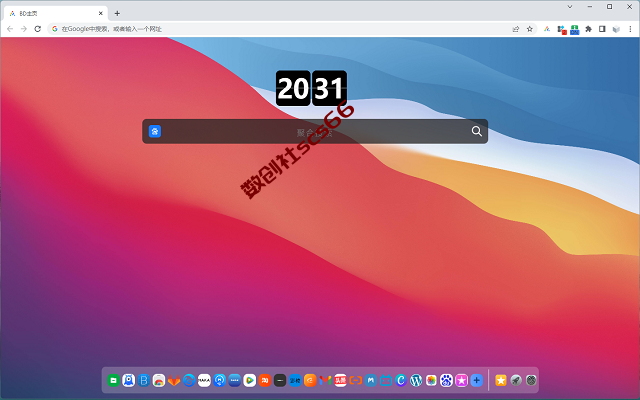Open the white MAKA dock icon
The width and height of the screenshot is (640, 400).
click(x=204, y=380)
